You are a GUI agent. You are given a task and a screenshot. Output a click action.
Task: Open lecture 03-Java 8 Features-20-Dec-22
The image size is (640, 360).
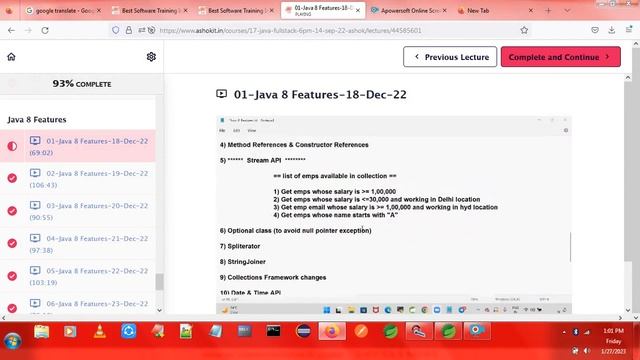tap(89, 211)
